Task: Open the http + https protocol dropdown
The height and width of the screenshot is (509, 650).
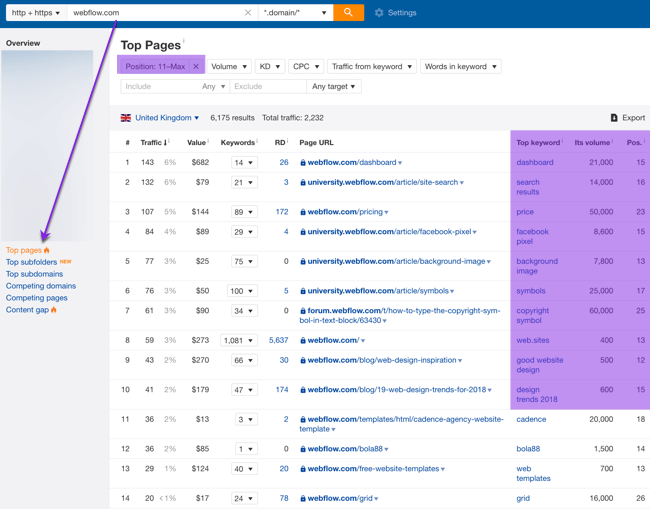Action: [x=35, y=13]
